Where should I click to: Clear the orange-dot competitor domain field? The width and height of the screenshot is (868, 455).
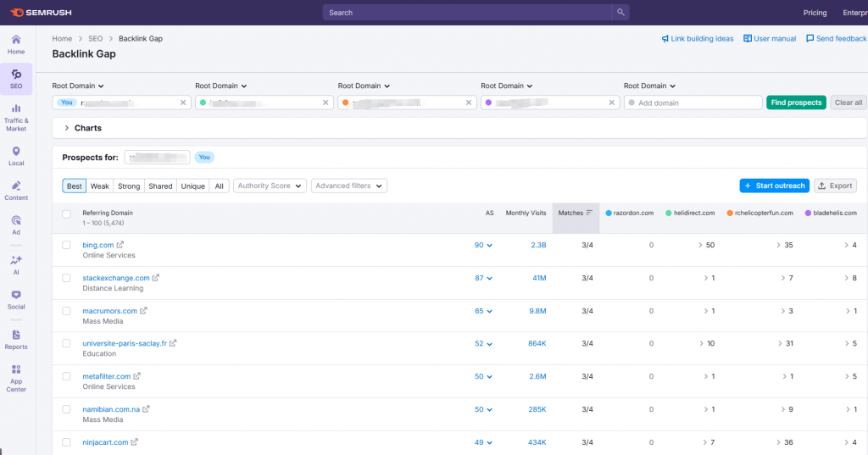pos(469,103)
